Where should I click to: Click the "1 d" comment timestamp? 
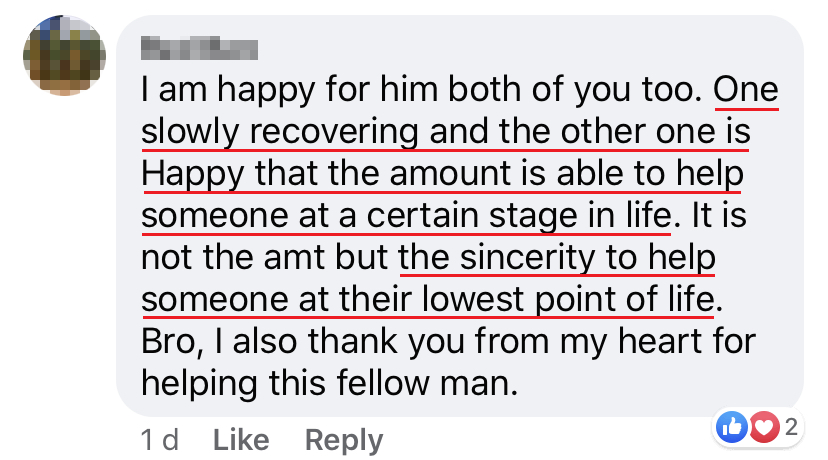(x=160, y=440)
